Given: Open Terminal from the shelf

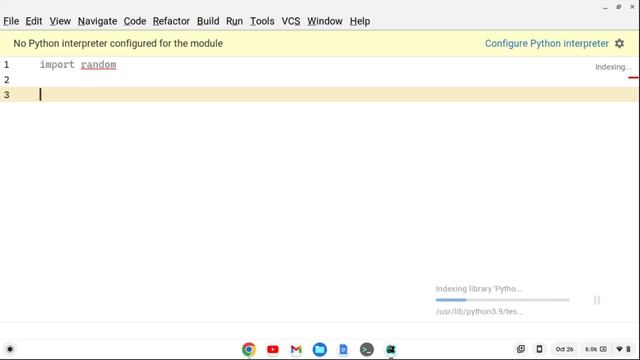Looking at the screenshot, I should [367, 349].
